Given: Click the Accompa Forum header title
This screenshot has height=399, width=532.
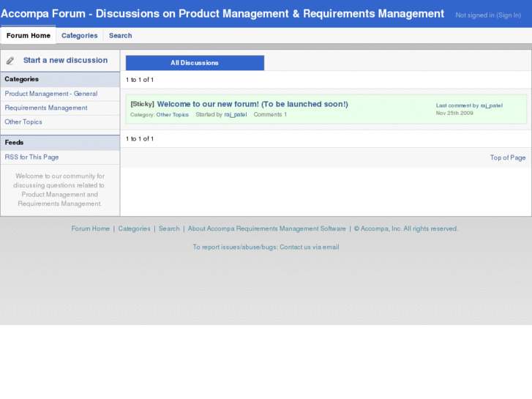Looking at the screenshot, I should pyautogui.click(x=222, y=14).
